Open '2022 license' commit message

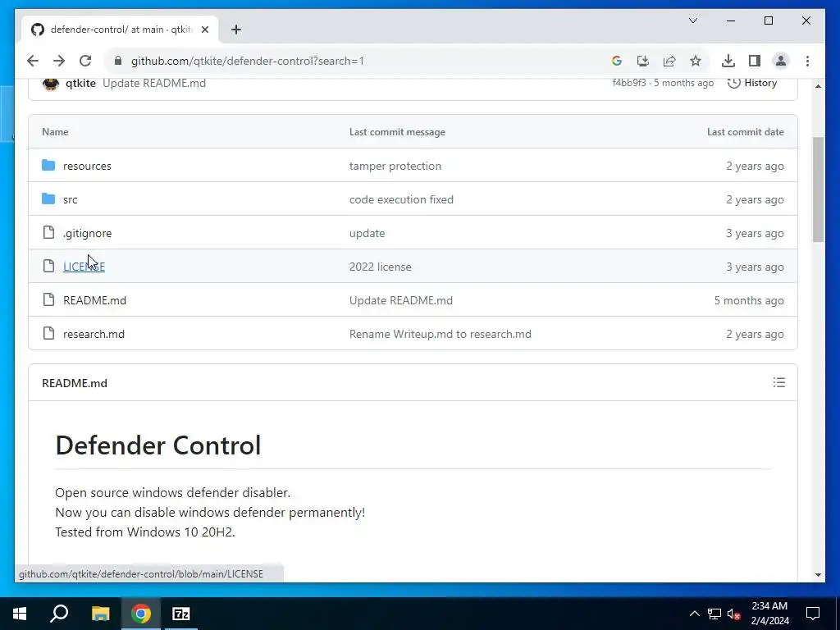(x=381, y=267)
